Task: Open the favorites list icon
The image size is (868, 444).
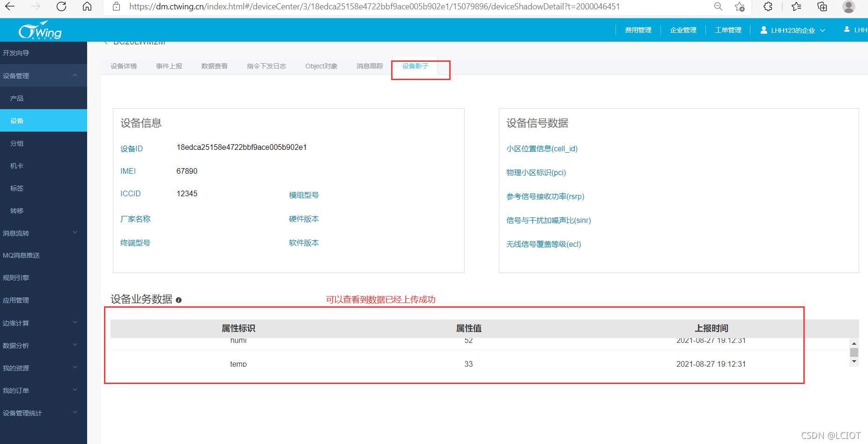Action: point(796,7)
